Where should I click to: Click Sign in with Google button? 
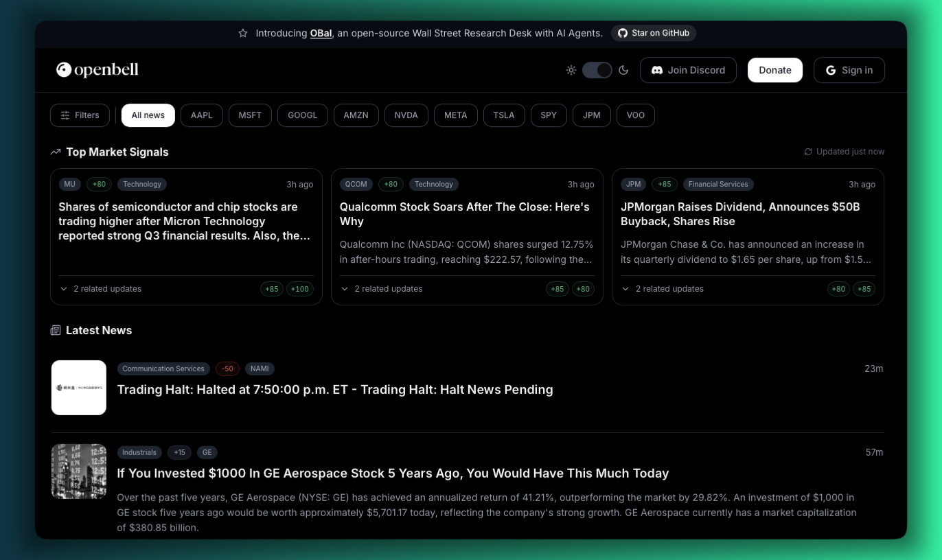point(849,70)
